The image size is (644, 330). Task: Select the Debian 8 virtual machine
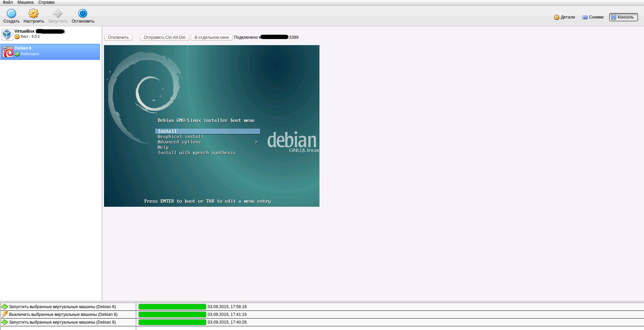click(50, 52)
